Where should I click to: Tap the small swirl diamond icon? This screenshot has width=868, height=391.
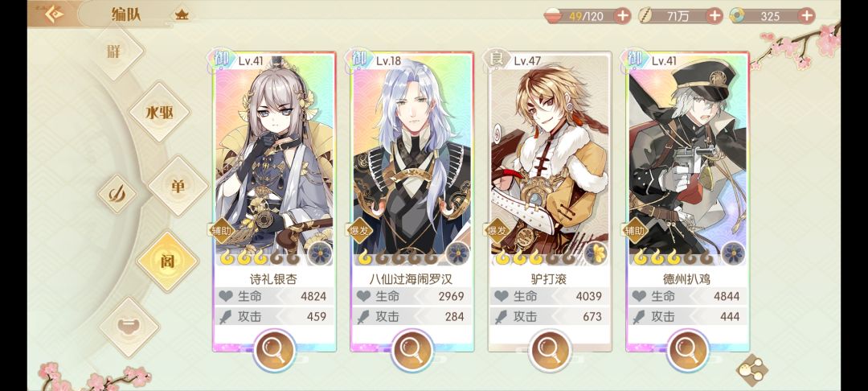[117, 194]
